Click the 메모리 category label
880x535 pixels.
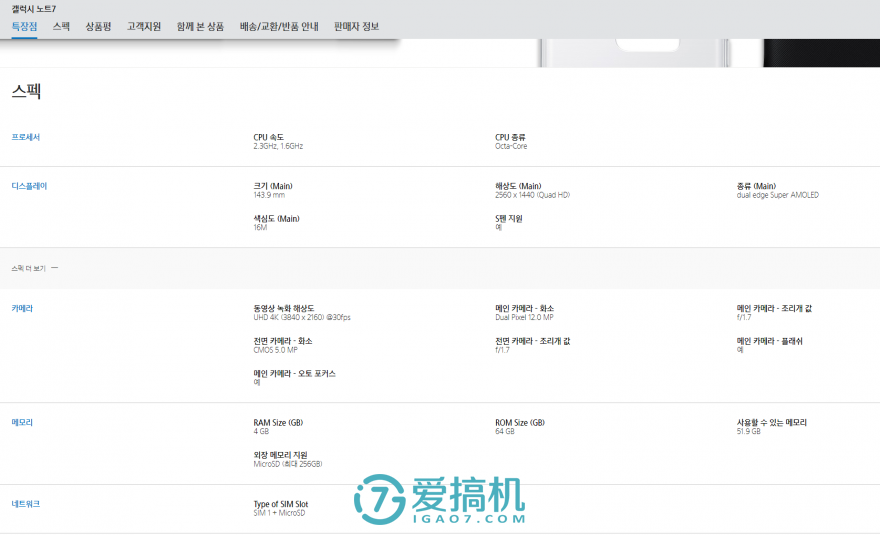(x=22, y=422)
